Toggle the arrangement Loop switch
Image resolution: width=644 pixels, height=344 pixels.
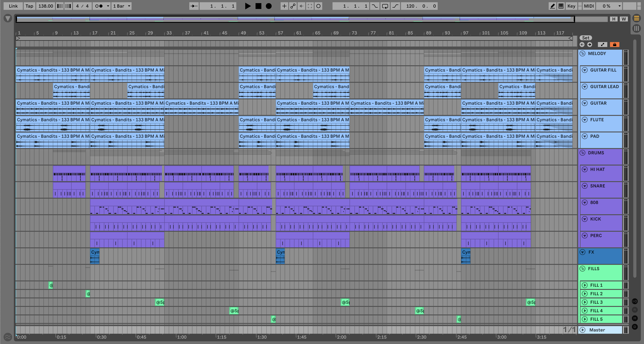click(385, 6)
